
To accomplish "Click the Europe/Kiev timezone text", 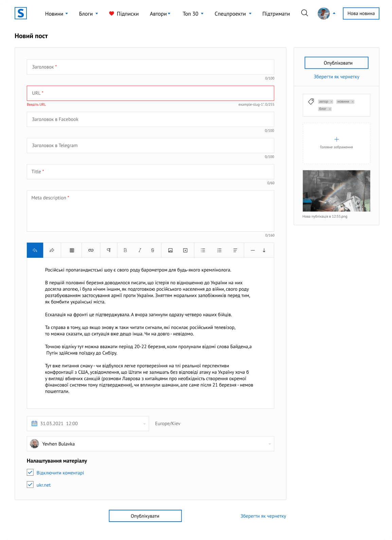I will coord(168,424).
